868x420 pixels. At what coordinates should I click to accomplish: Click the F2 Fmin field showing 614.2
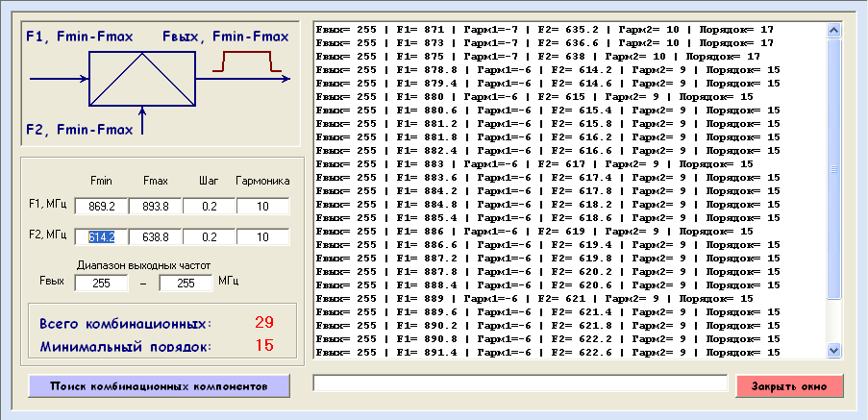[x=101, y=237]
